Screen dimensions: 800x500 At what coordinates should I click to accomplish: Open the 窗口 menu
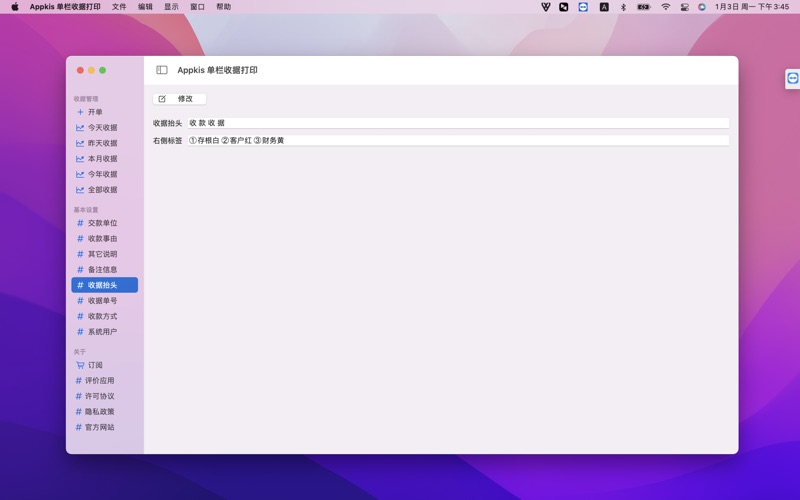(x=197, y=7)
